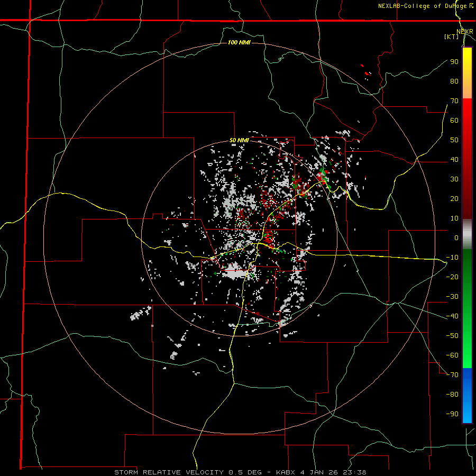Viewport: 476px width, 476px height.
Task: Click the 60 value on the velocity scale
Action: pos(454,120)
